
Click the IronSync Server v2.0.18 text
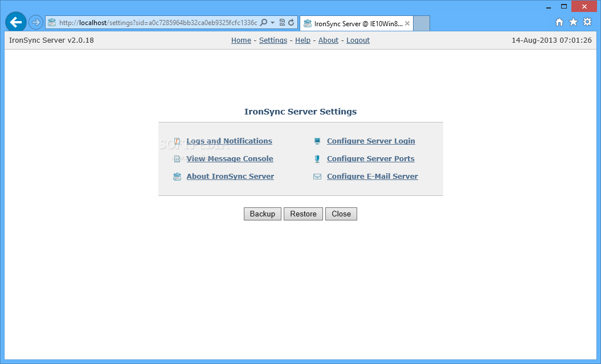pyautogui.click(x=51, y=40)
